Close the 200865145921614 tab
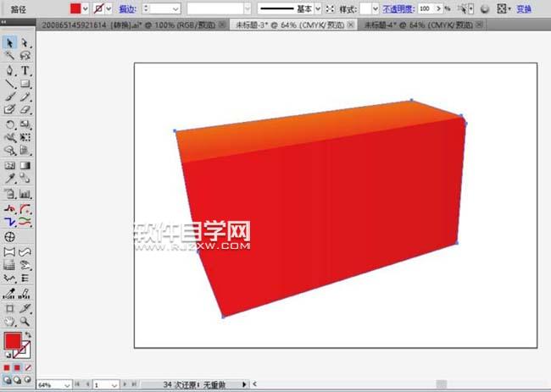Viewport: 551px width, 392px height. pos(222,25)
